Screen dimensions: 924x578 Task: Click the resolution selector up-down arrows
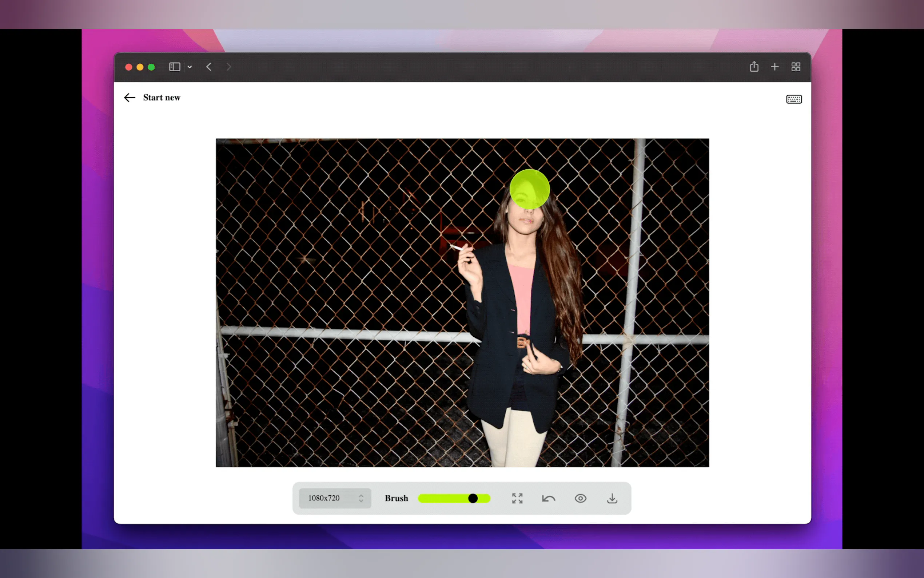(x=361, y=498)
